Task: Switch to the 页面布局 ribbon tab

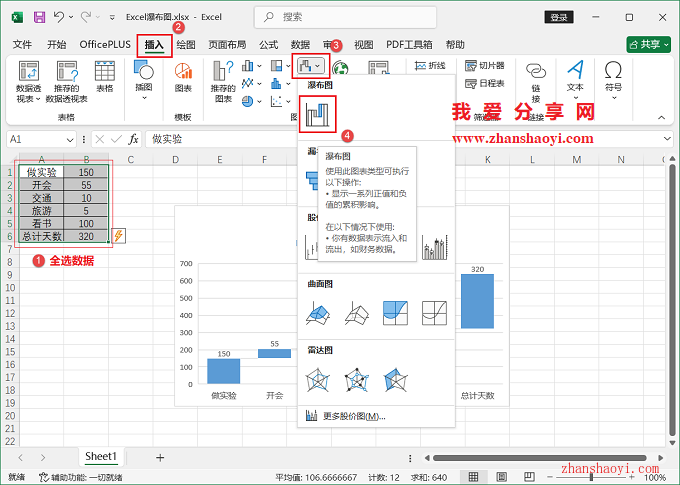Action: coord(227,45)
